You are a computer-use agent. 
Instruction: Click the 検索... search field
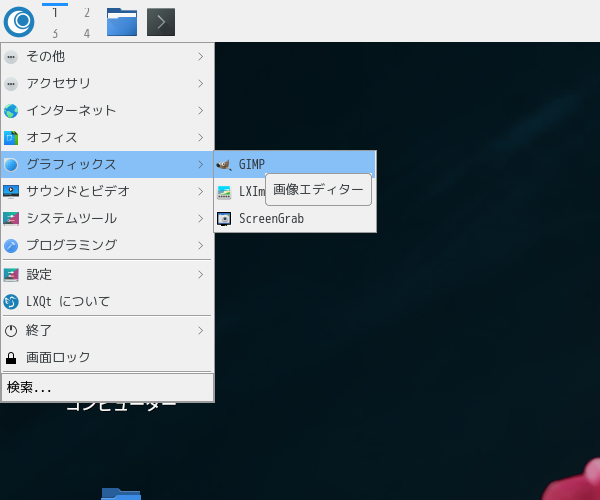pyautogui.click(x=107, y=388)
